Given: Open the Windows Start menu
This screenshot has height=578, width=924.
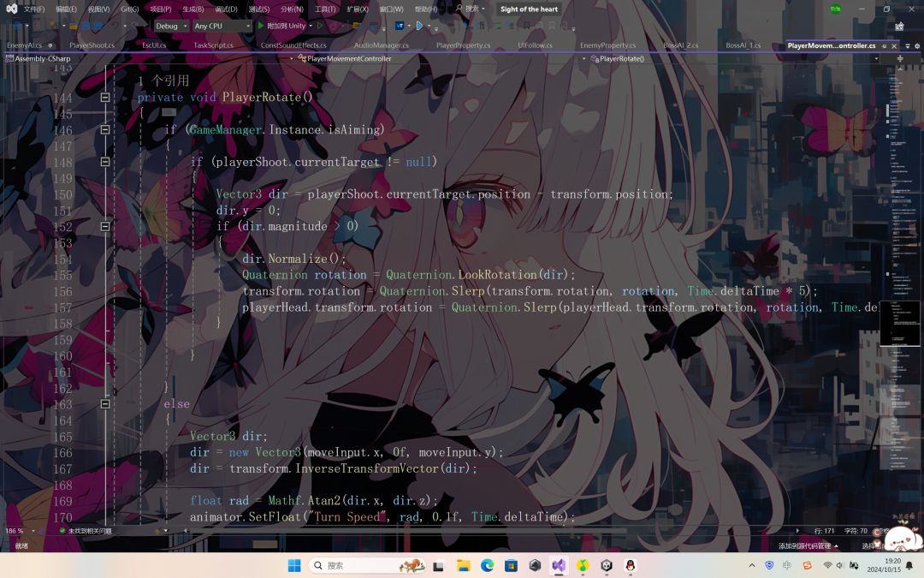Looking at the screenshot, I should point(294,565).
